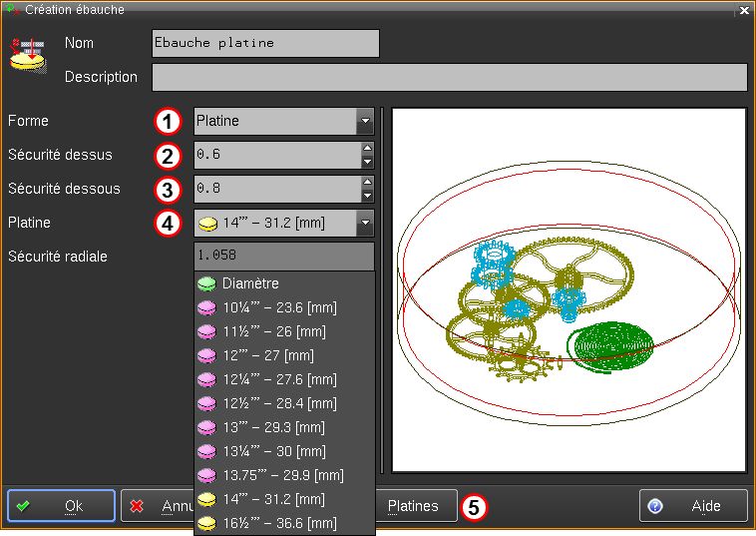Click the pink disc icon for 13''' entry
This screenshot has width=756, height=536.
pos(206,427)
